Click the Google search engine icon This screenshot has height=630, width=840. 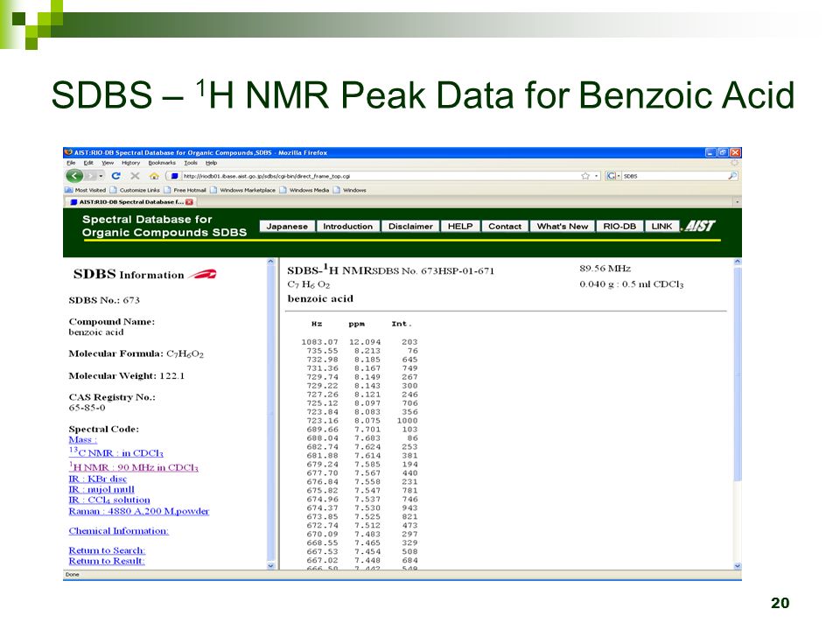tap(611, 176)
